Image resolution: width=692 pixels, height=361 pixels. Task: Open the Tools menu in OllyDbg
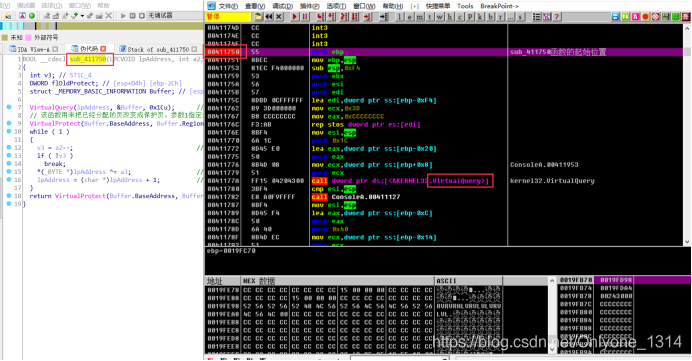click(x=465, y=6)
